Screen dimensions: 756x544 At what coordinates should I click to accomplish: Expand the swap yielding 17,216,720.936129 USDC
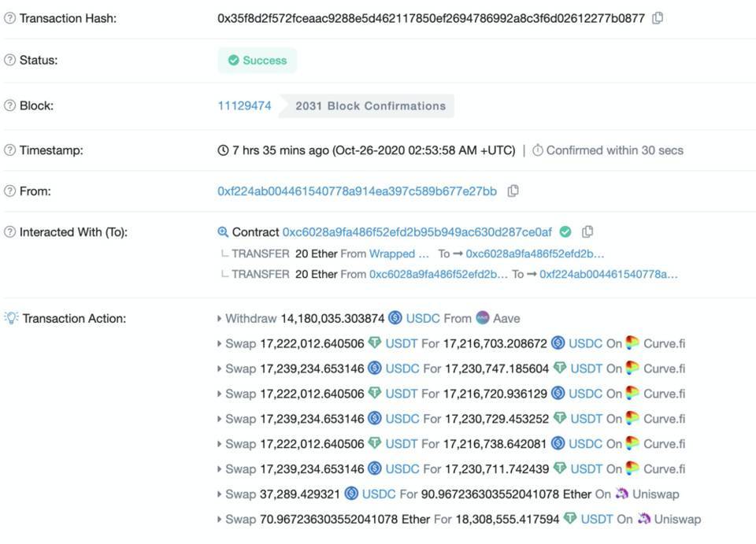(x=220, y=394)
